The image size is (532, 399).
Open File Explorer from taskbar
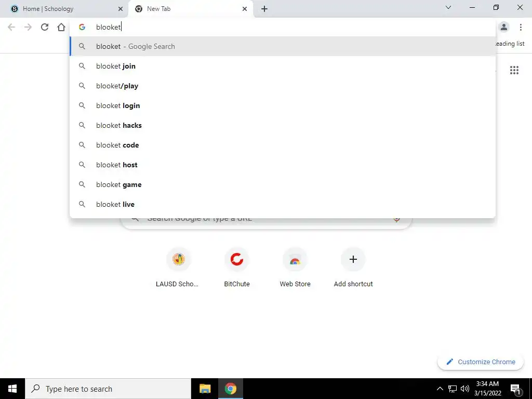tap(205, 389)
